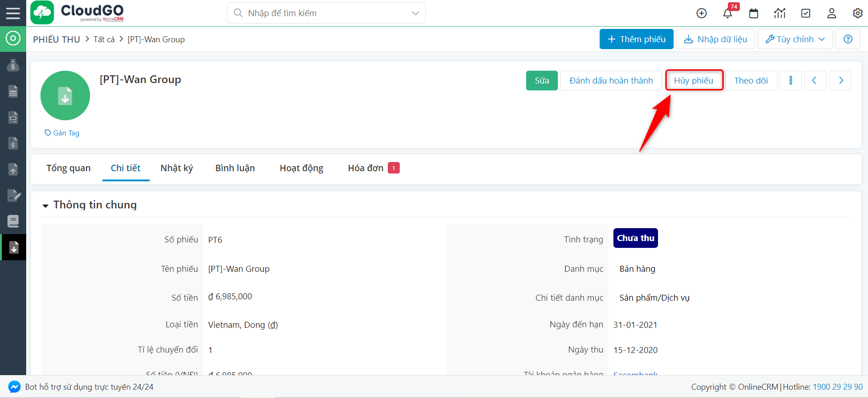This screenshot has height=398, width=868.
Task: Open the settings gear icon
Action: point(857,13)
